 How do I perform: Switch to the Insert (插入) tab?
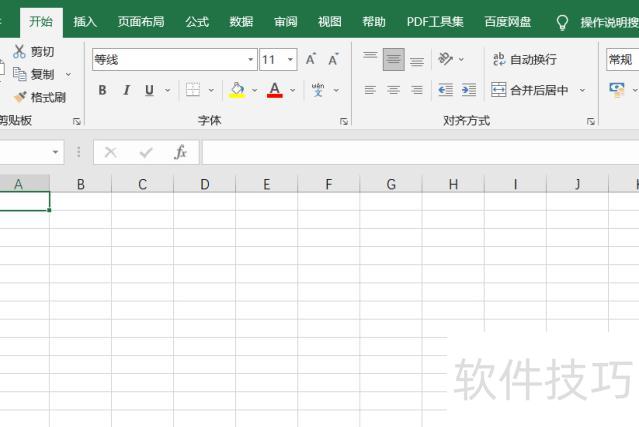pos(85,22)
